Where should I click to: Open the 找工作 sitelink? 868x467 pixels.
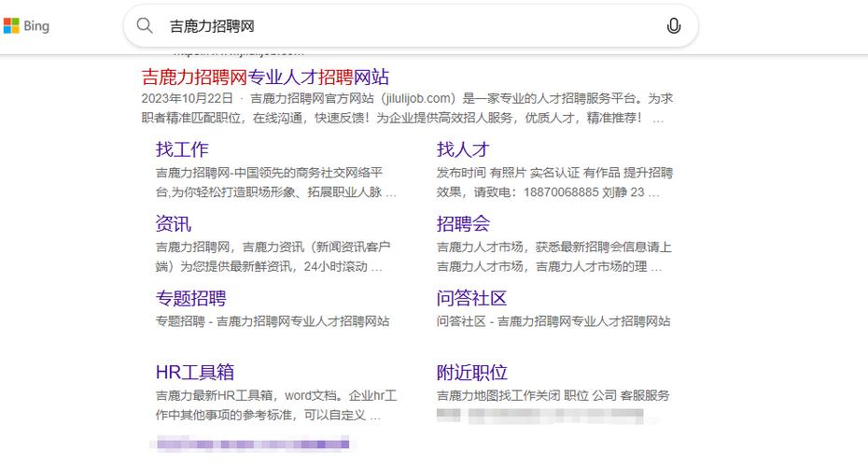click(182, 149)
